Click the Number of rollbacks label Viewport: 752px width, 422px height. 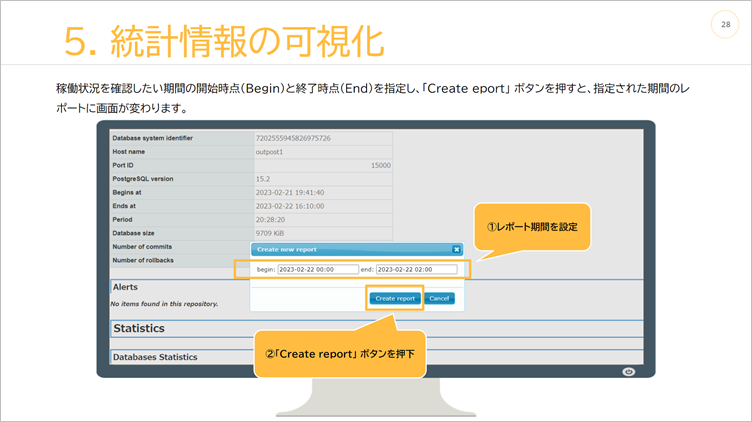[143, 260]
